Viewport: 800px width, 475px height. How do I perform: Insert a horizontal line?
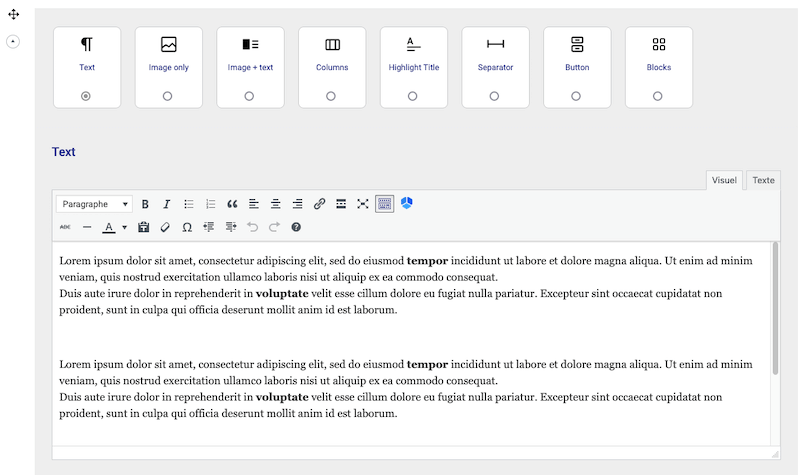[x=87, y=227]
